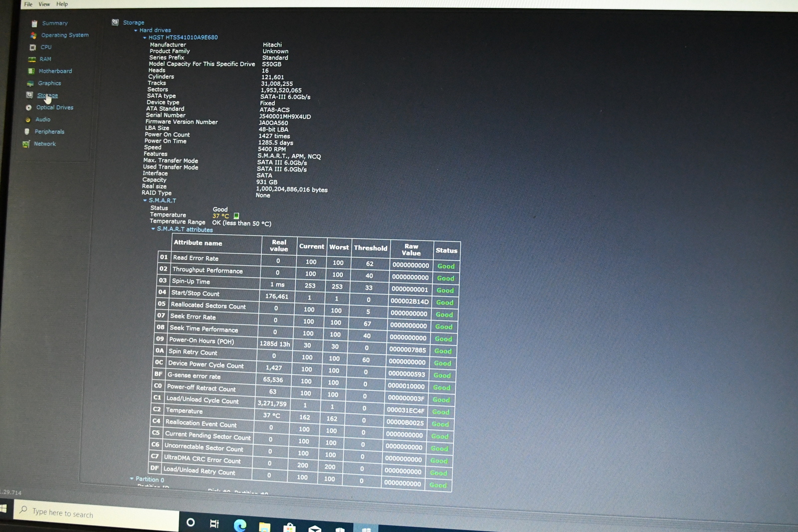Screen dimensions: 798x532
Task: Click the Status column header
Action: point(446,250)
